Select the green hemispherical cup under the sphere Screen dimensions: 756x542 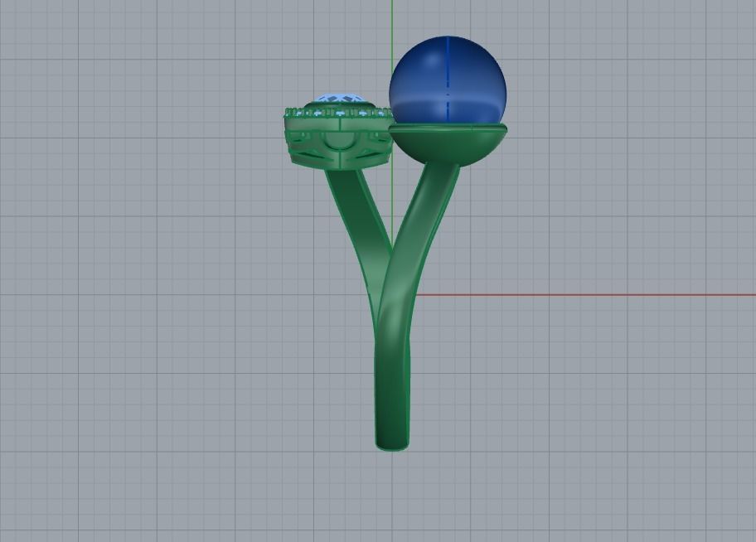pyautogui.click(x=448, y=145)
